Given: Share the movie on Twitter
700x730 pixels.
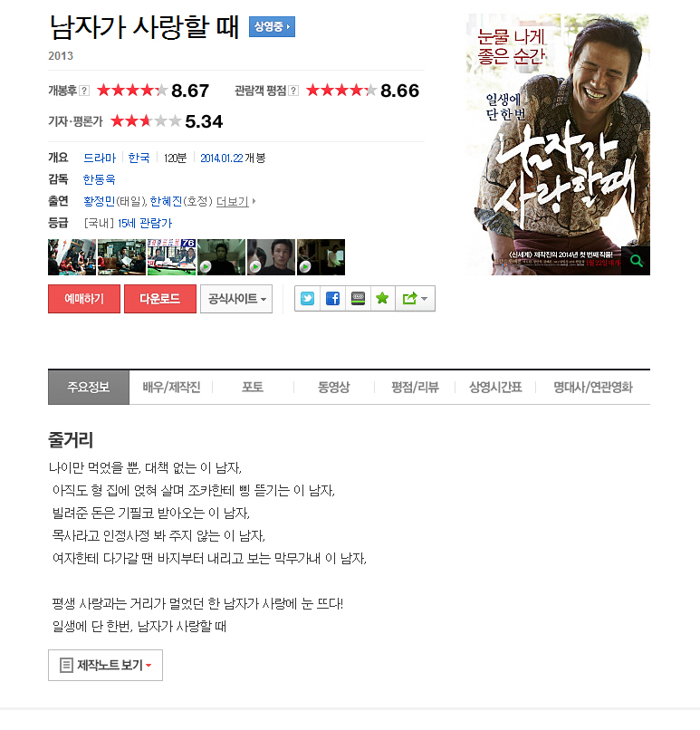Looking at the screenshot, I should click(x=308, y=298).
